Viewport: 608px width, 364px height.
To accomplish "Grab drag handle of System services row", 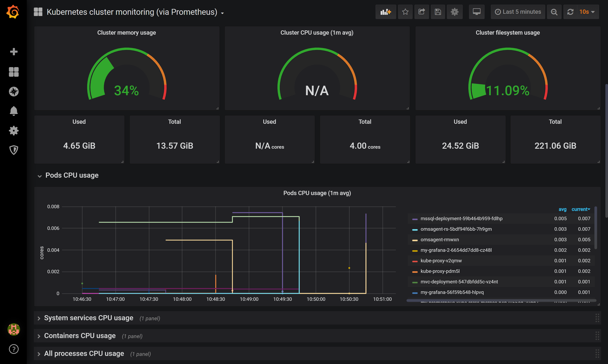I will click(597, 318).
